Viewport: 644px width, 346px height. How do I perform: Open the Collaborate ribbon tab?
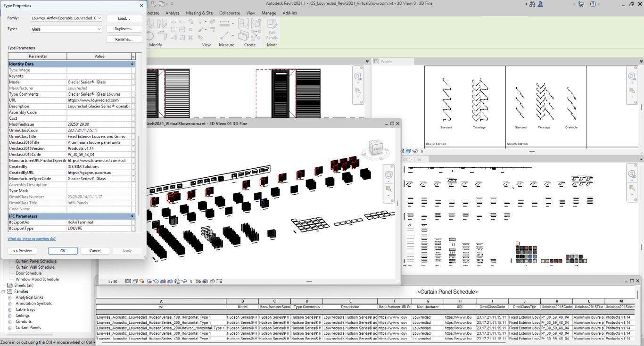[229, 13]
